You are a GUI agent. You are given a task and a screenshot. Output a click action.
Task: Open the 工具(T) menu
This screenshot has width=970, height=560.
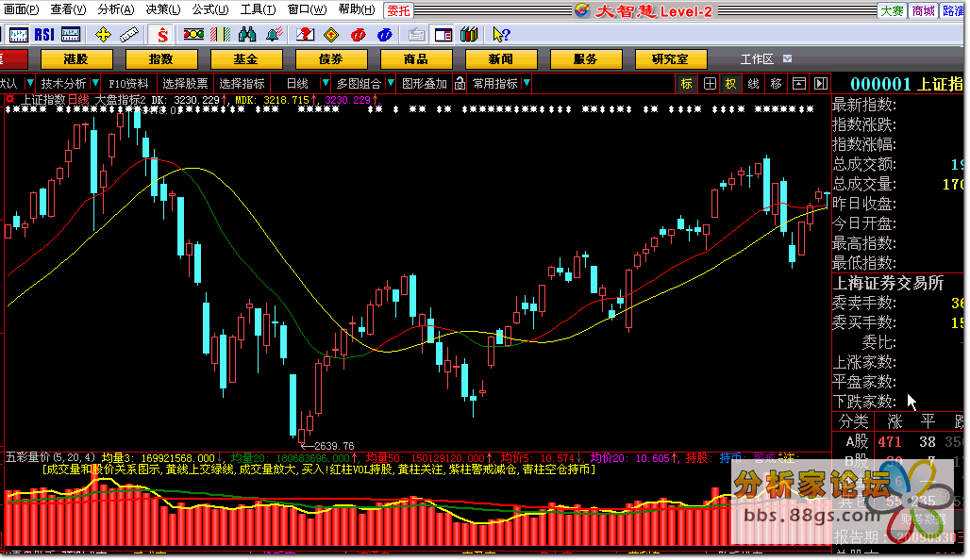click(258, 9)
